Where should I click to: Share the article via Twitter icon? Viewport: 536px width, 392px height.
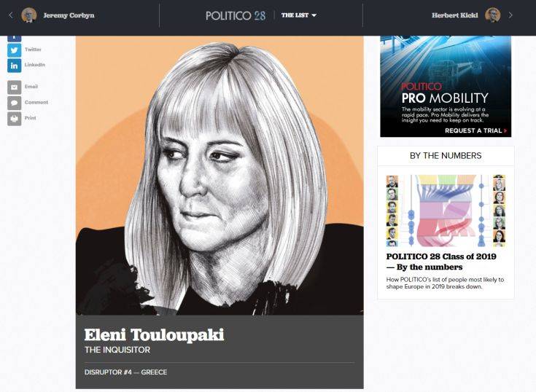[x=14, y=50]
